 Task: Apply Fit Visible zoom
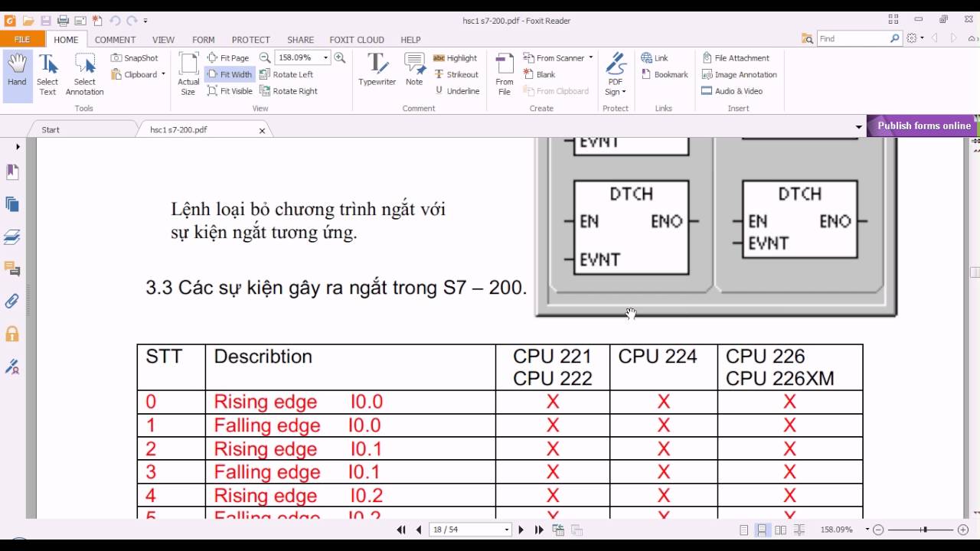click(x=230, y=91)
